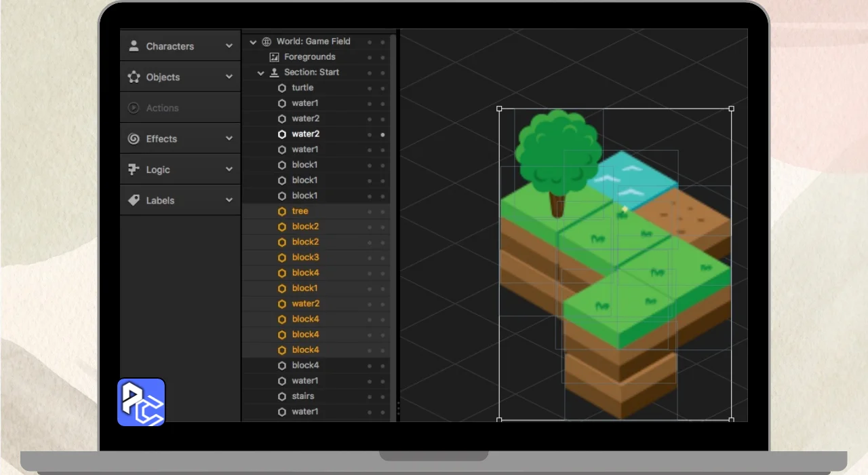Collapse the Section: Start disclosure arrow

pos(261,73)
